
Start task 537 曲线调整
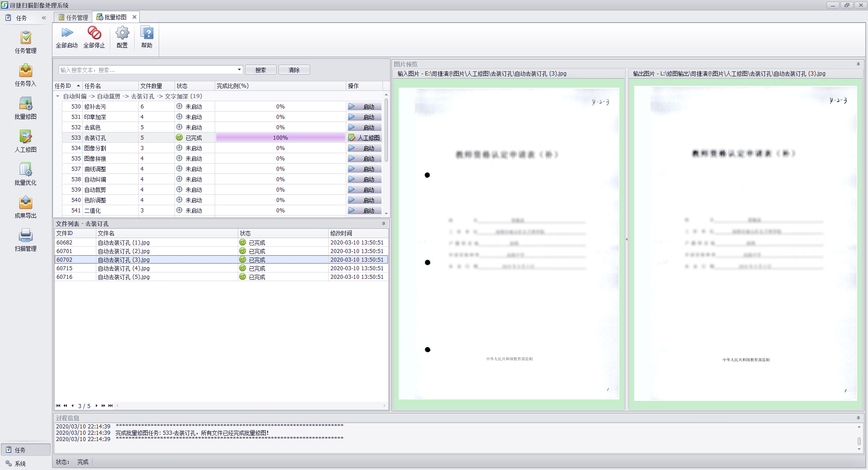coord(364,169)
